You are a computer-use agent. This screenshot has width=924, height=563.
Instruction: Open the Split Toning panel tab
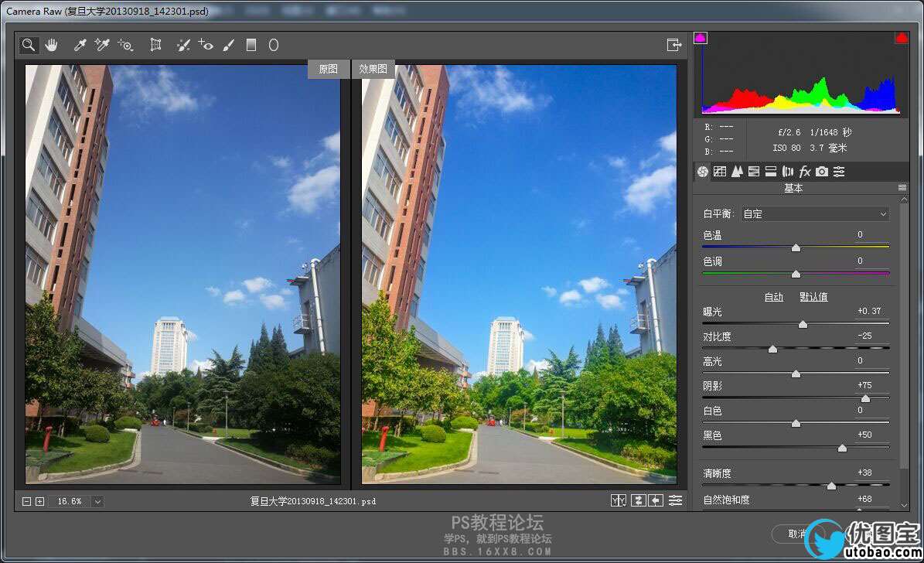(771, 172)
